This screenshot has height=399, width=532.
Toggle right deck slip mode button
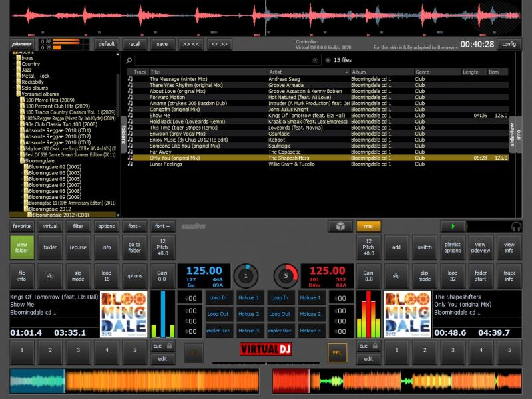point(425,276)
